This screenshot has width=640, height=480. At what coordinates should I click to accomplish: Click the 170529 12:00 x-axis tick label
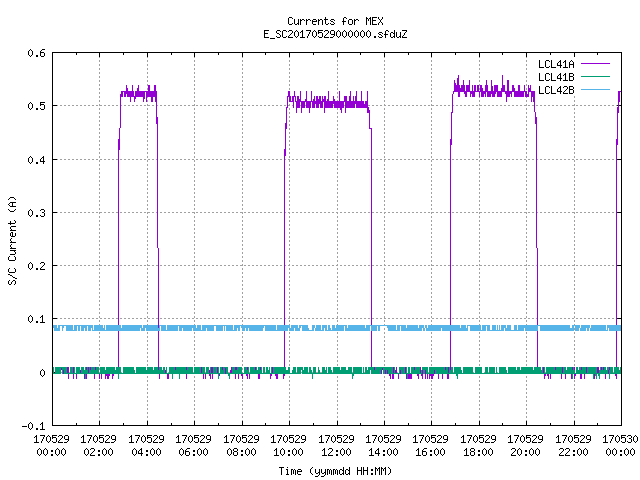click(x=336, y=445)
